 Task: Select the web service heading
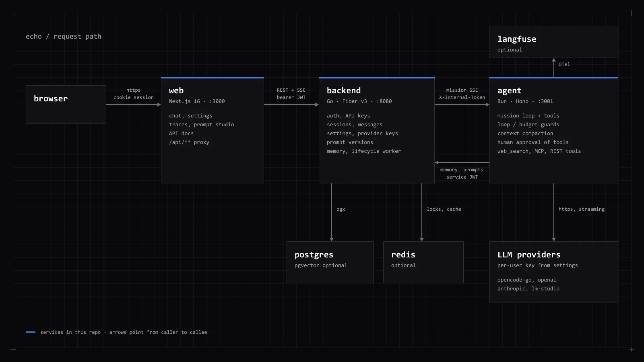[176, 90]
